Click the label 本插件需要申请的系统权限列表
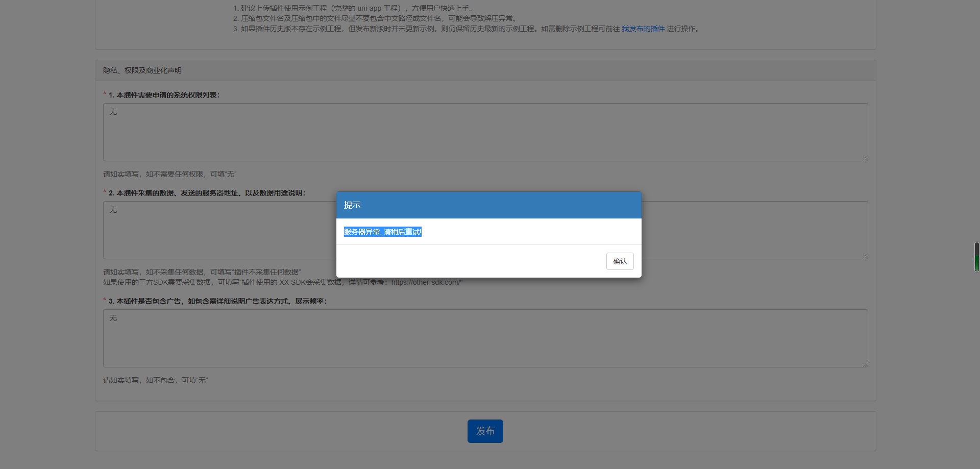Screen dimensions: 980x469 point(164,95)
